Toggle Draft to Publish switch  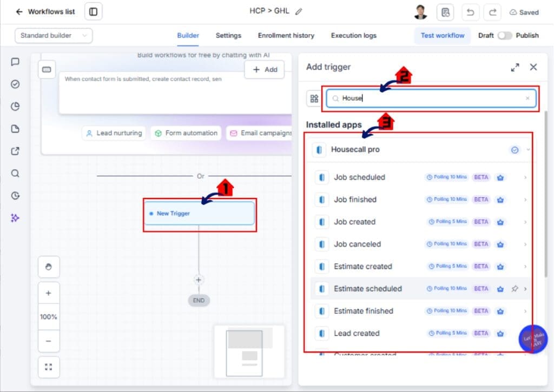tap(505, 35)
